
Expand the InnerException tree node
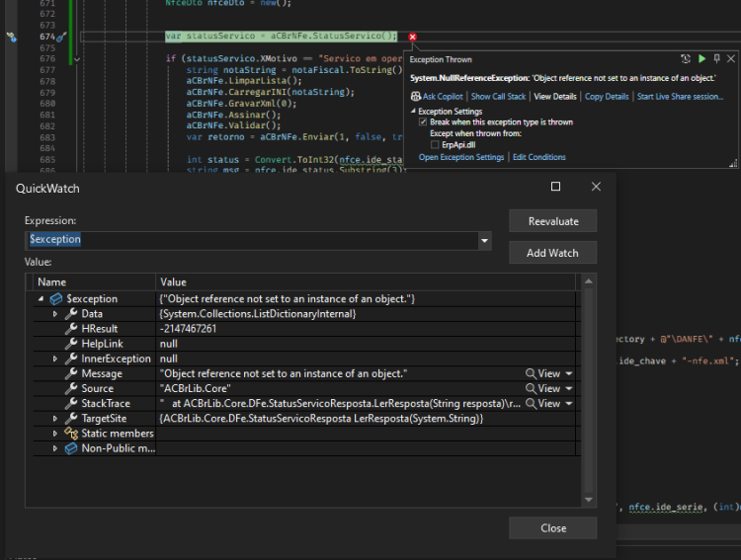(54, 359)
